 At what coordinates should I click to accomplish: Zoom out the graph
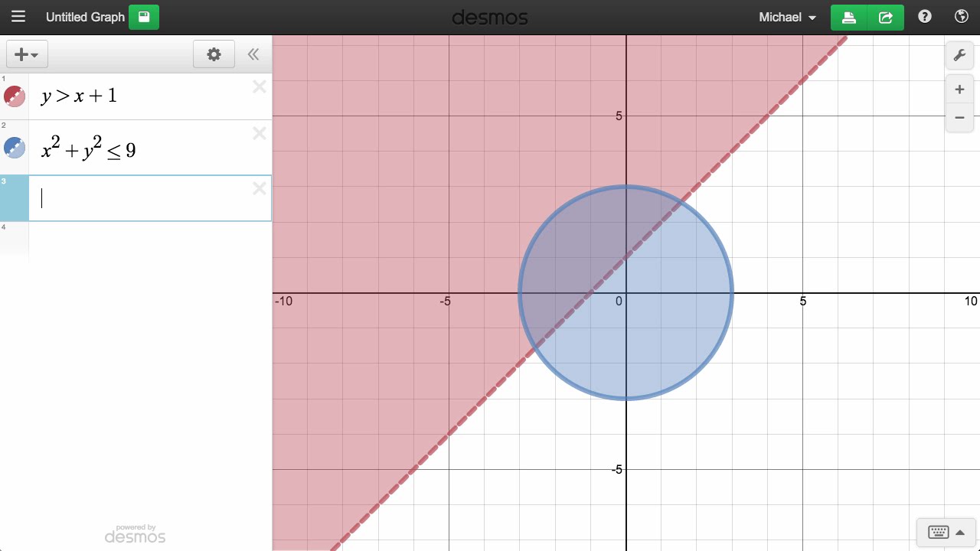tap(959, 118)
